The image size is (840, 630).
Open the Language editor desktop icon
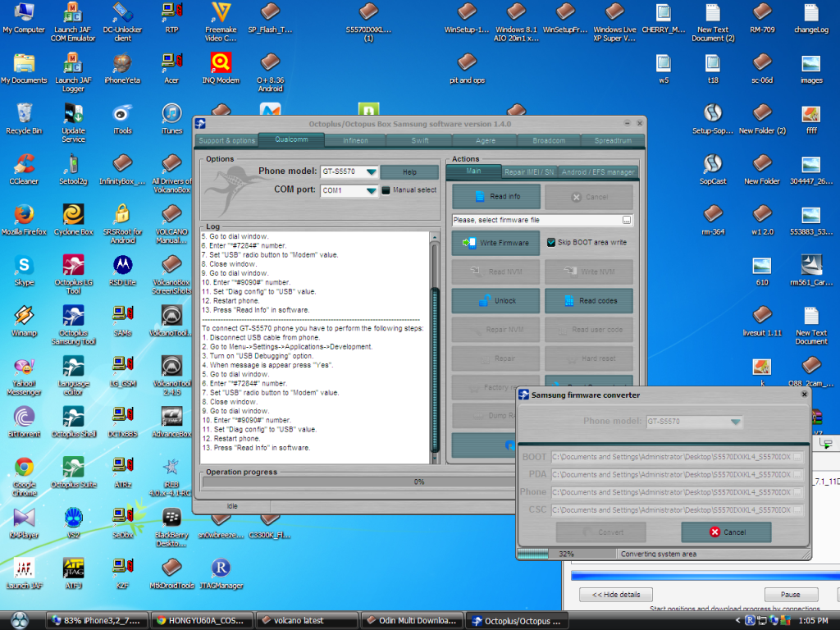(x=73, y=375)
